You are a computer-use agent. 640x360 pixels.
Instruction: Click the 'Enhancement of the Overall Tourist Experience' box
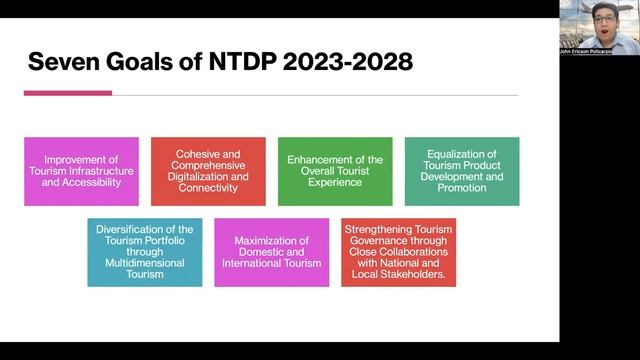pos(335,171)
